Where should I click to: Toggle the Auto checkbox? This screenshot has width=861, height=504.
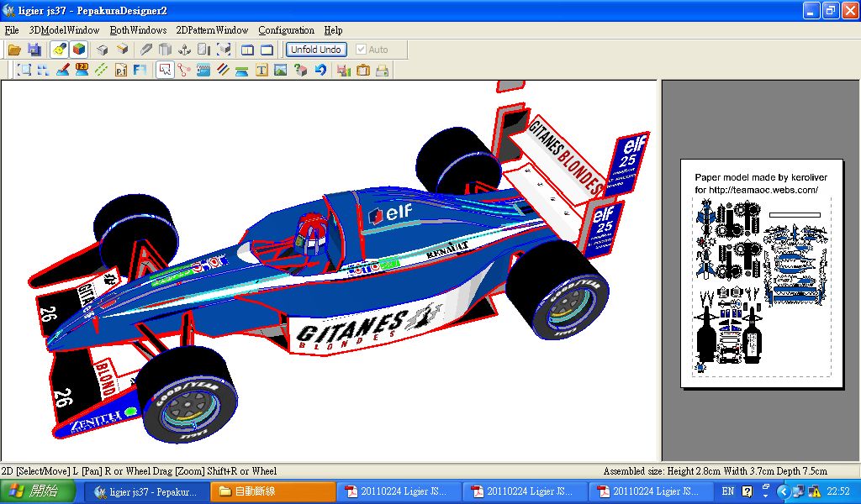(x=362, y=50)
